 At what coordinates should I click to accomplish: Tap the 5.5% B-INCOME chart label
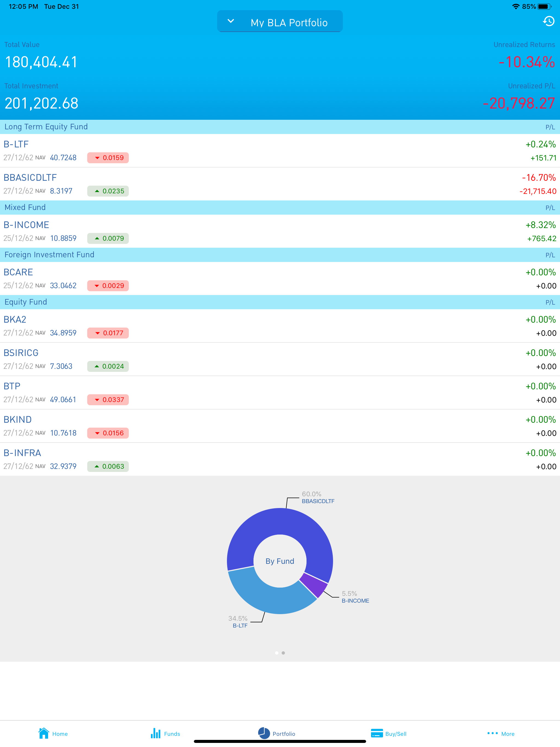click(x=355, y=597)
